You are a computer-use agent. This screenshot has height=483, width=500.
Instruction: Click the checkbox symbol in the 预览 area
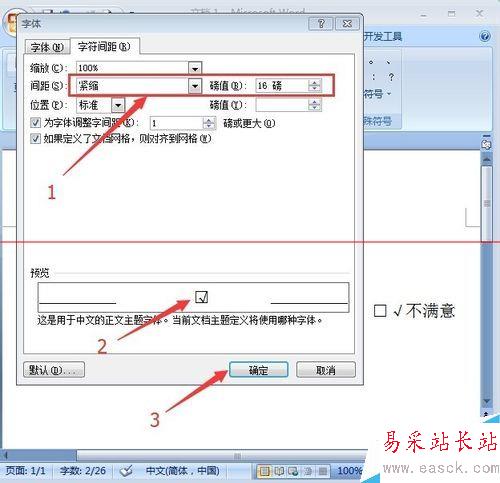[201, 297]
